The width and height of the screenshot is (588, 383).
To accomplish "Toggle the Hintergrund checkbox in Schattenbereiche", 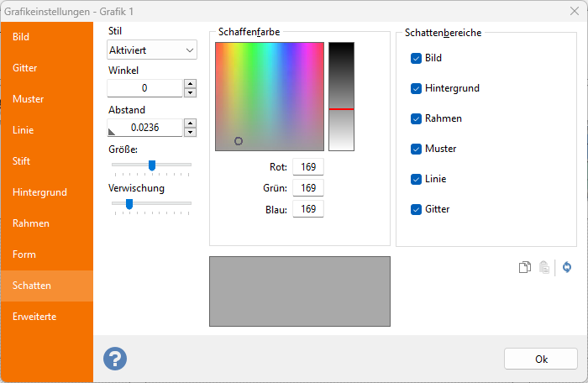I will [416, 88].
